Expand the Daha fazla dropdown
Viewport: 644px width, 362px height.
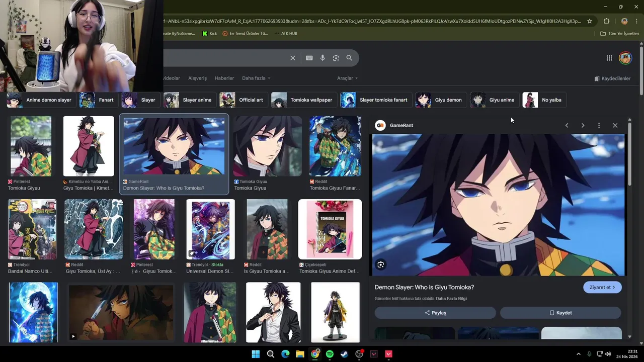256,78
